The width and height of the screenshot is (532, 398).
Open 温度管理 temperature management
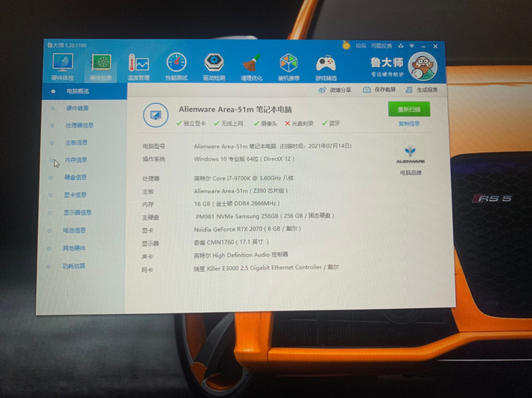tap(138, 66)
